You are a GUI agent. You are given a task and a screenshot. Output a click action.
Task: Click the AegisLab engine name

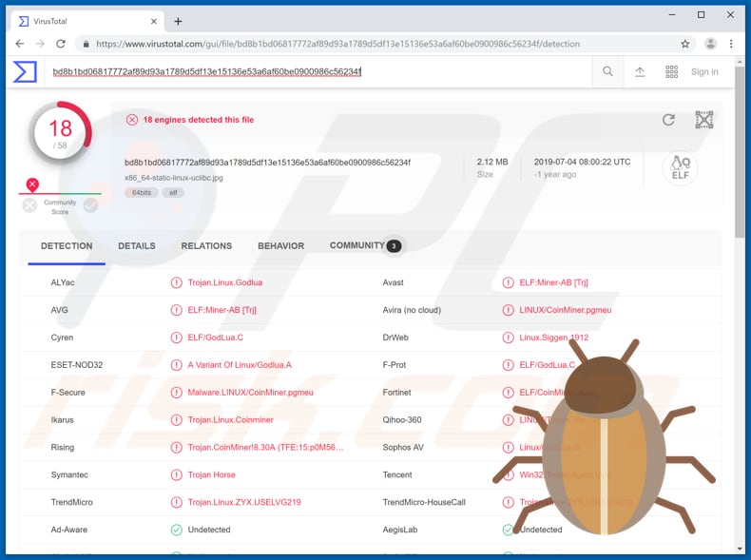tap(399, 530)
